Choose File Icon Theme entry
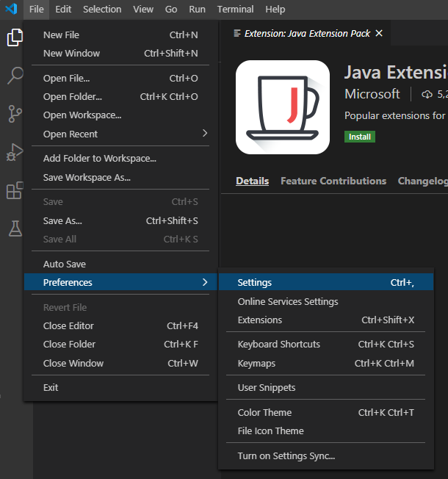 (326, 431)
